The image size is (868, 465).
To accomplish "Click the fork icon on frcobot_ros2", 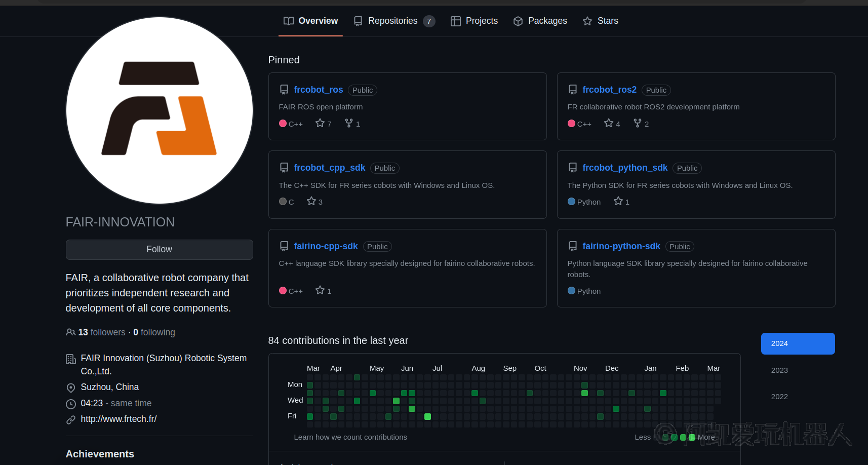I will 638,123.
